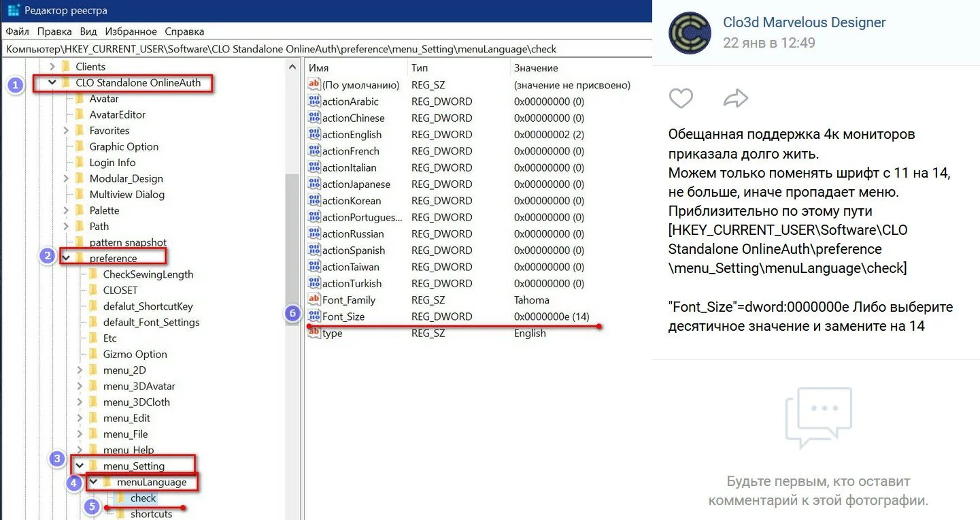Screen dimensions: 980x520
Task: Expand the Modular_Design key
Action: 66,178
